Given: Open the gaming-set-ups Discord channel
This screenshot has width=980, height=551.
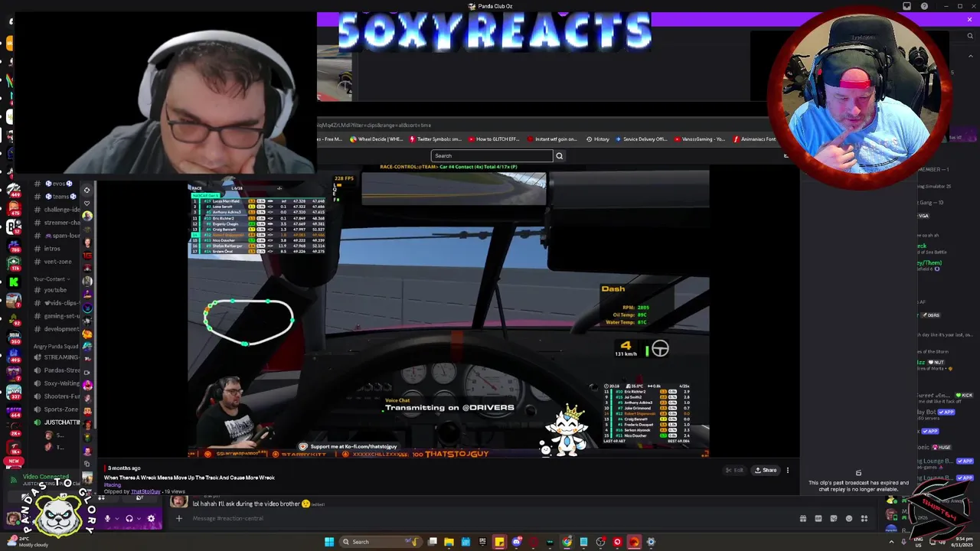Looking at the screenshot, I should point(58,316).
